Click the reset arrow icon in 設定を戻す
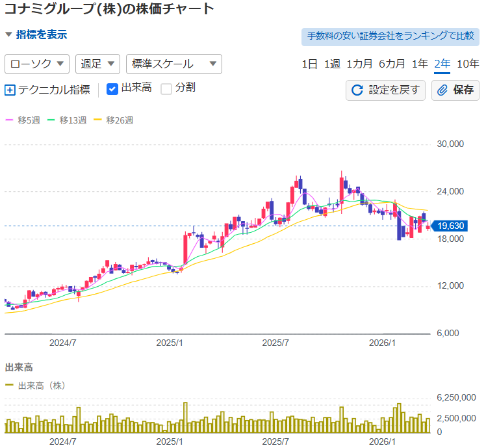486x448 pixels. click(357, 90)
